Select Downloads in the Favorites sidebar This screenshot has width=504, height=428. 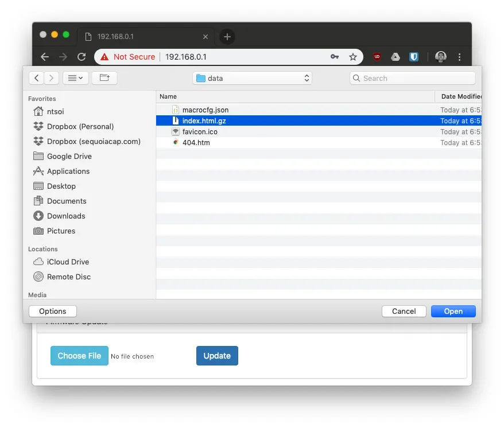[65, 216]
